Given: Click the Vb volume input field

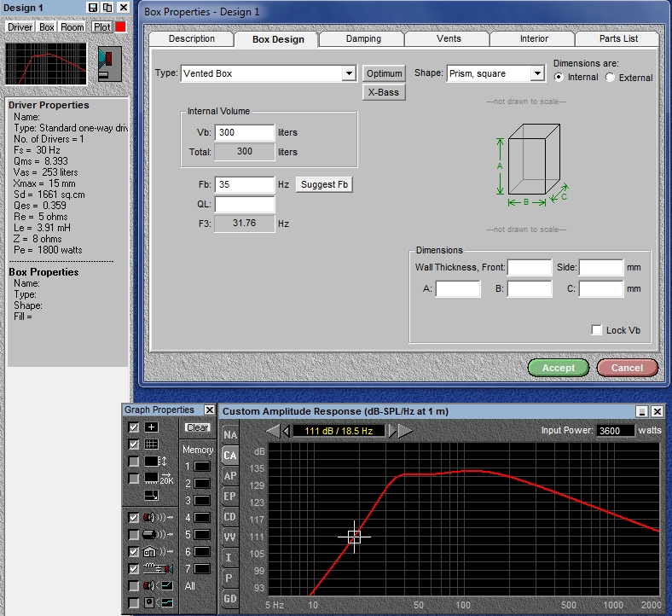Looking at the screenshot, I should (244, 132).
